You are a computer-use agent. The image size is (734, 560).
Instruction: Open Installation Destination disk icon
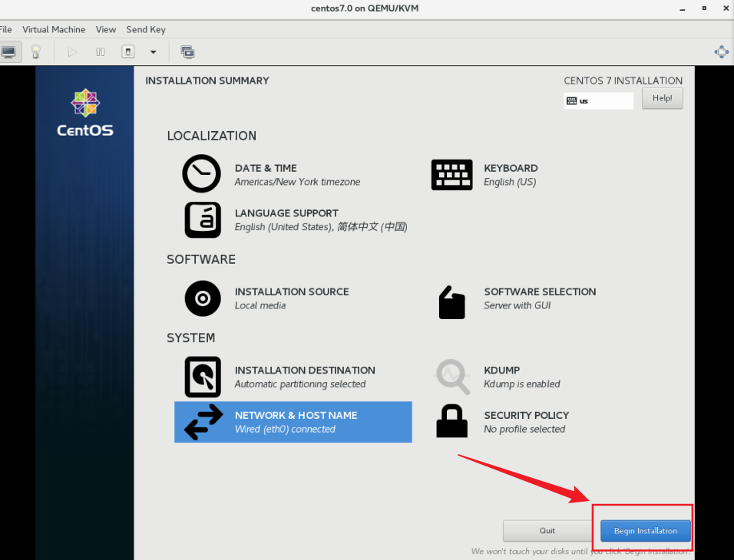(202, 377)
